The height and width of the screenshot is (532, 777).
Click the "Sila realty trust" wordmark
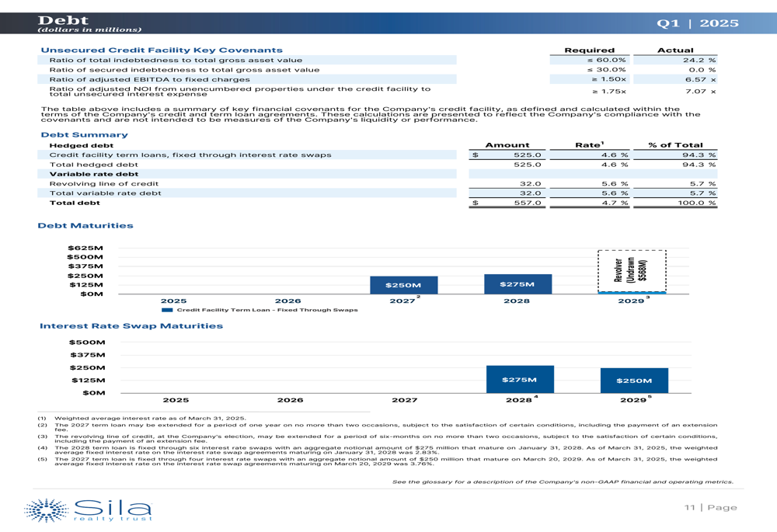[113, 510]
